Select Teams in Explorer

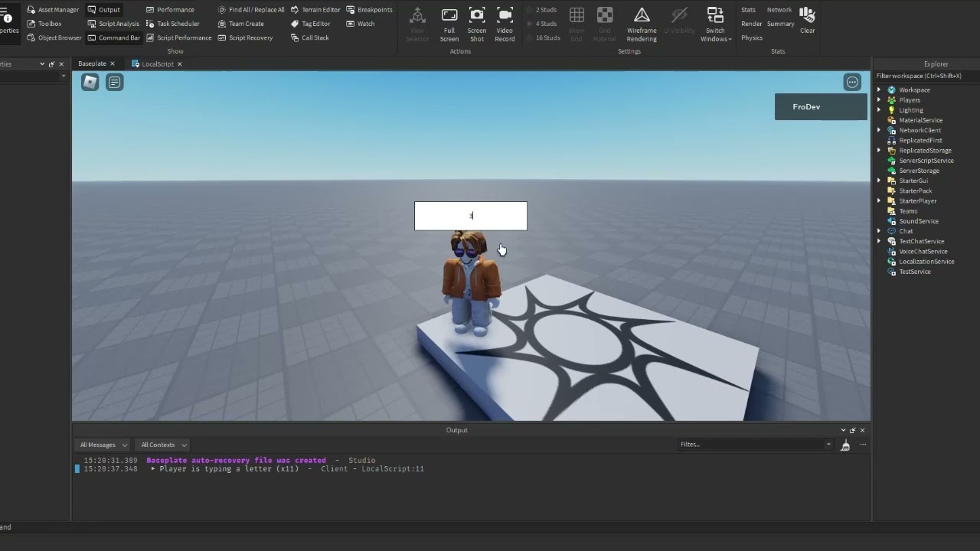908,211
